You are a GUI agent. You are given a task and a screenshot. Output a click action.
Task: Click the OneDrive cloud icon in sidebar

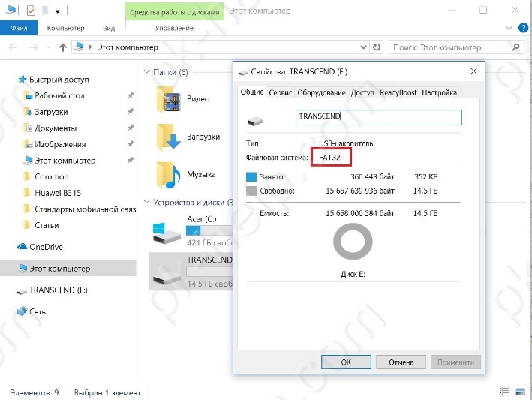pyautogui.click(x=22, y=247)
